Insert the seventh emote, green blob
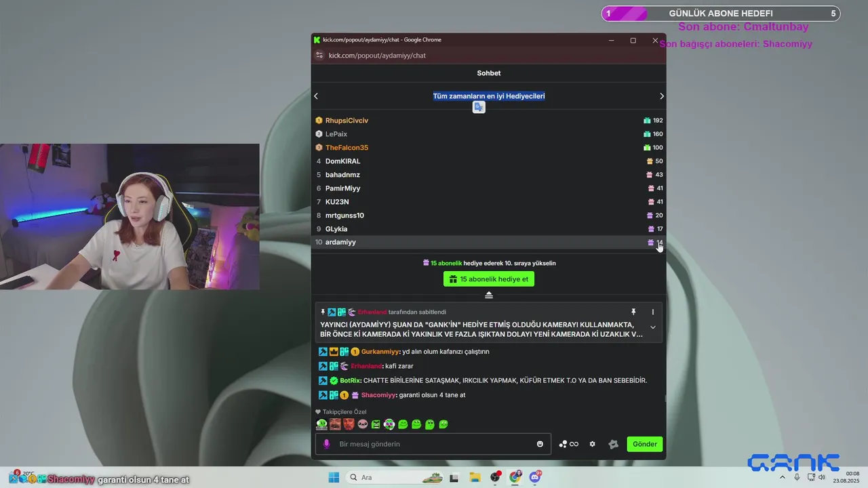Viewport: 868px width, 488px height. click(403, 424)
